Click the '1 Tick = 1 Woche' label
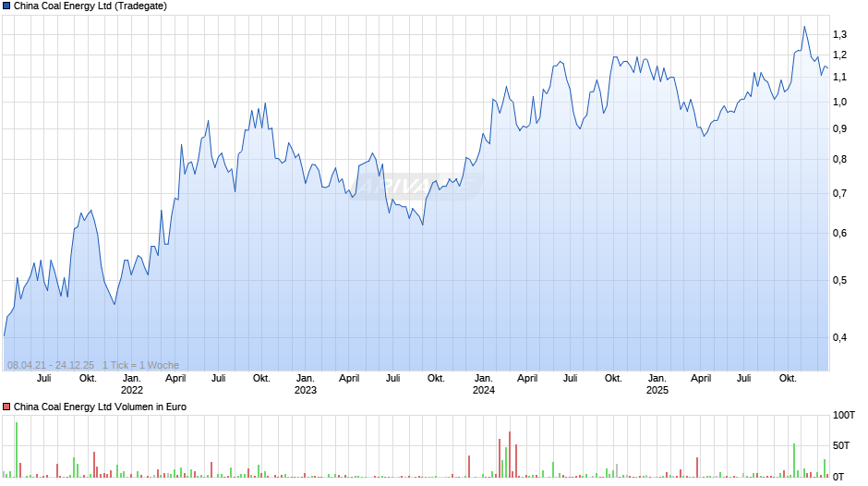This screenshot has width=868, height=486. [140, 365]
